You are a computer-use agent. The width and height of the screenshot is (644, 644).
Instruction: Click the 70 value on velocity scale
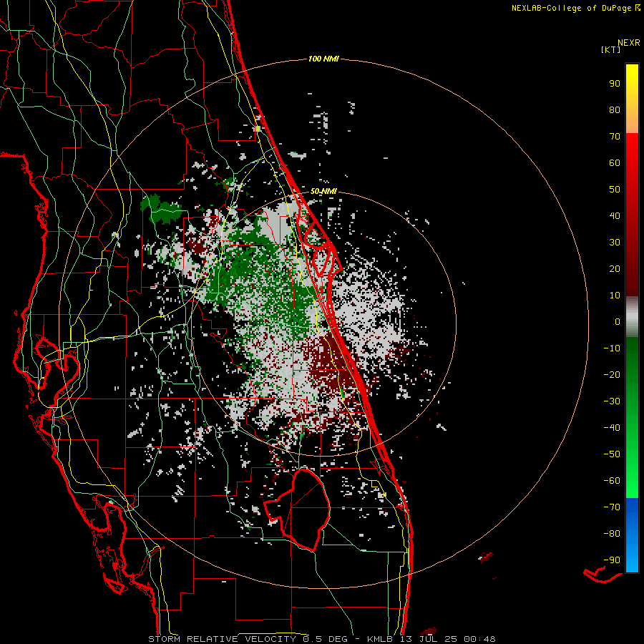coord(615,137)
